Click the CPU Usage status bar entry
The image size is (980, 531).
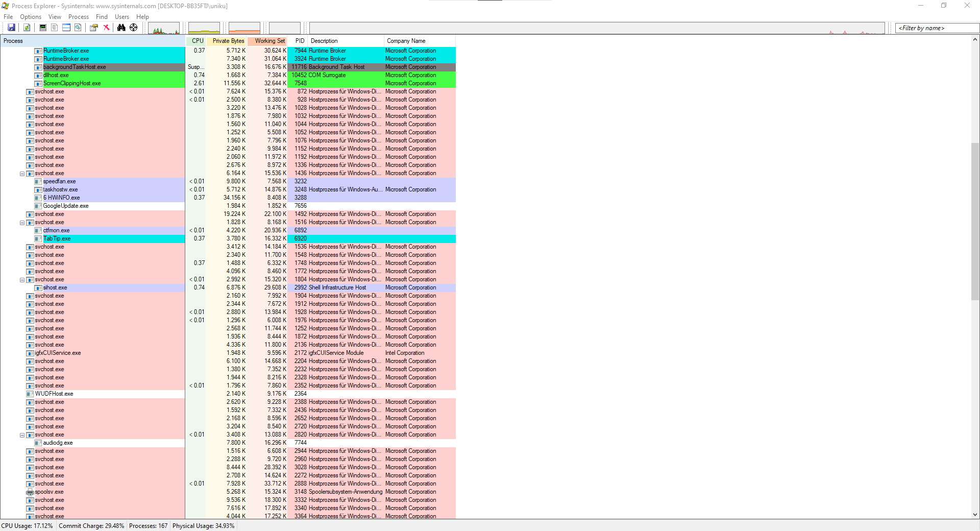coord(27,526)
